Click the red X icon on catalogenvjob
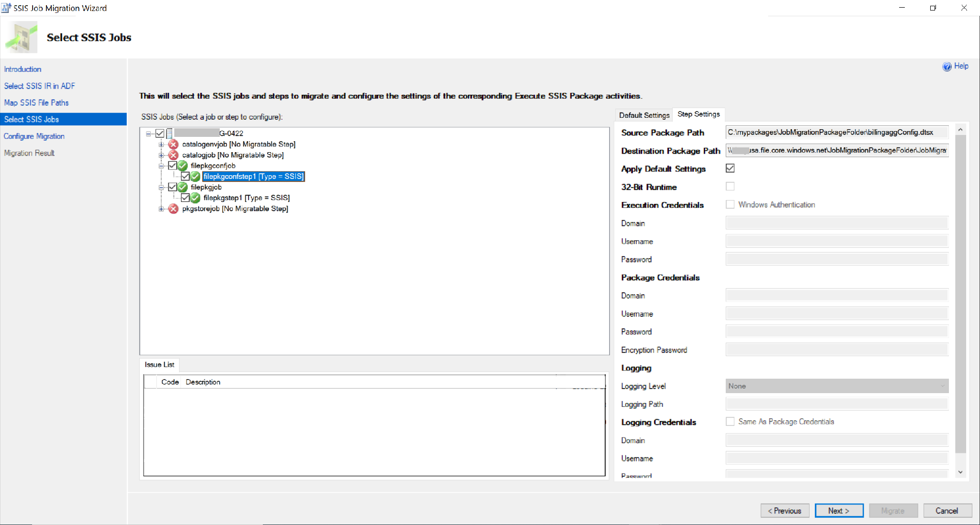This screenshot has width=980, height=525. click(173, 144)
